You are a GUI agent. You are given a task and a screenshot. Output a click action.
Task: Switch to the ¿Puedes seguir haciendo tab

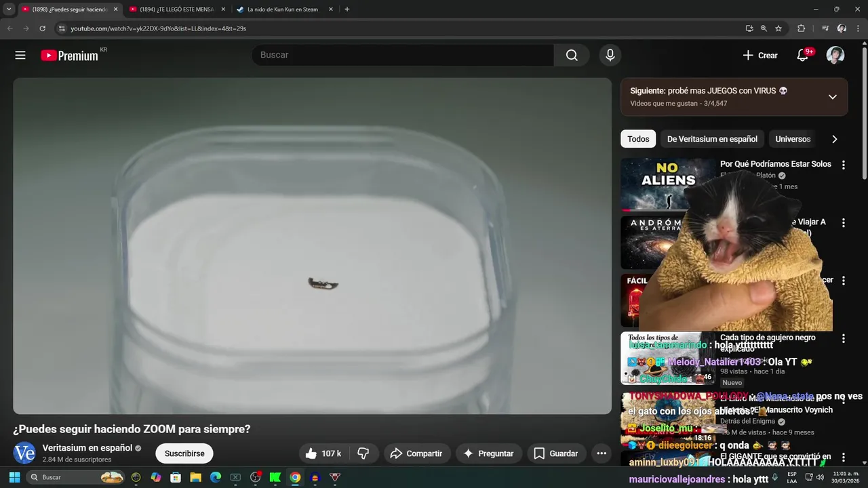tap(69, 9)
